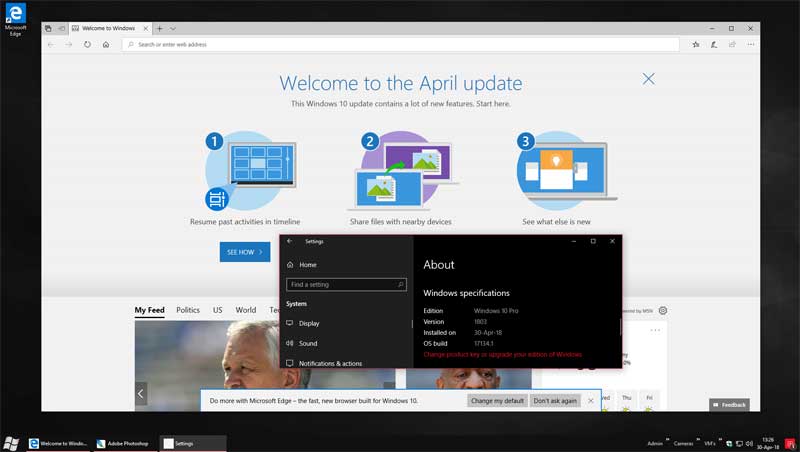Image resolution: width=800 pixels, height=452 pixels.
Task: Add page to favorites with star icon
Action: [697, 44]
